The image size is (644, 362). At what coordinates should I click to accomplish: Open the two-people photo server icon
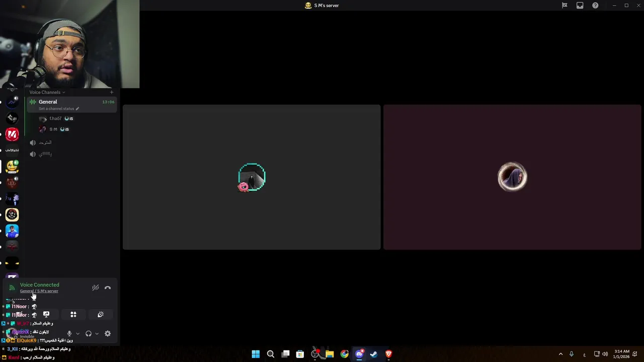(12, 199)
